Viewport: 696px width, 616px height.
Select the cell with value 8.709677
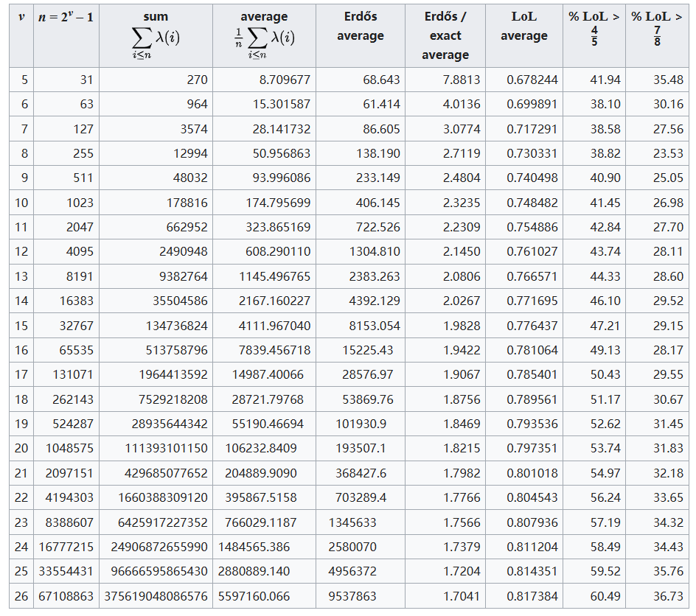coord(282,80)
